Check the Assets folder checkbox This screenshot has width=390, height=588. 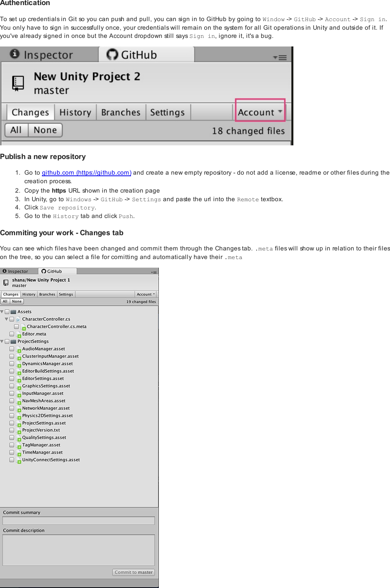[x=7, y=312]
